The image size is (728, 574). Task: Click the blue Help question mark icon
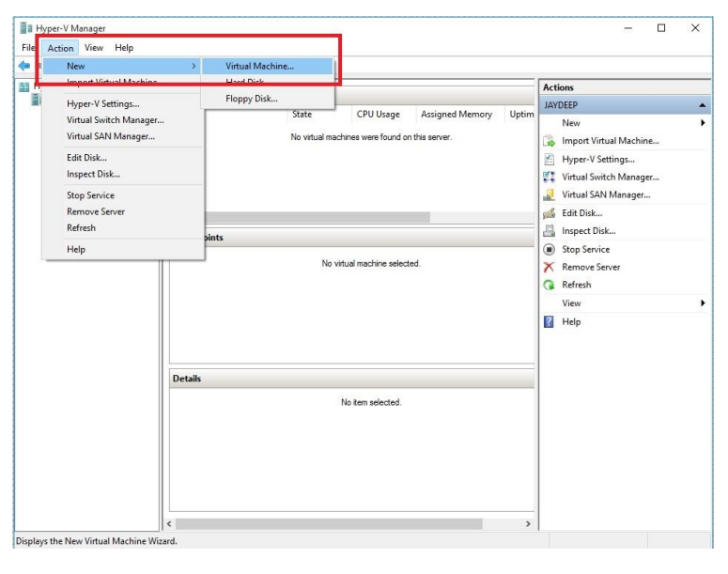pyautogui.click(x=549, y=322)
